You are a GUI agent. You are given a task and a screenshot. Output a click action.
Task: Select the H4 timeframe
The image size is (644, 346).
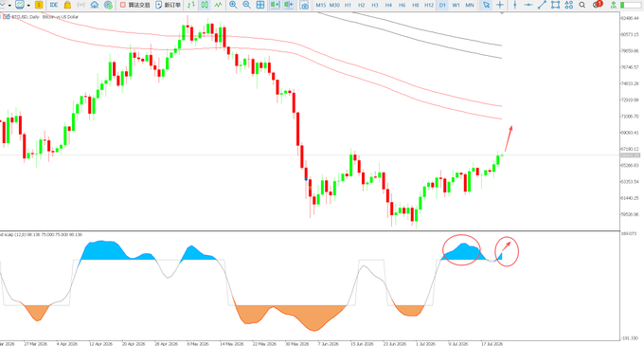coord(388,5)
